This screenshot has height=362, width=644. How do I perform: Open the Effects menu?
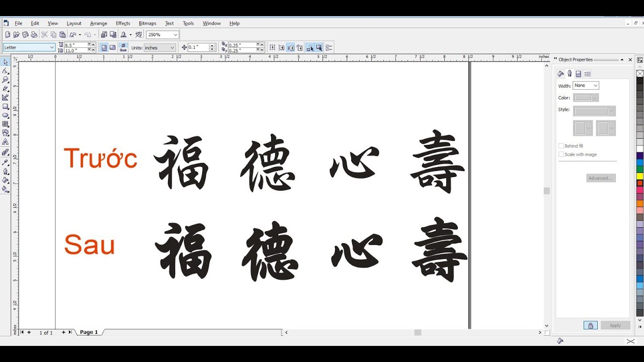[x=123, y=23]
